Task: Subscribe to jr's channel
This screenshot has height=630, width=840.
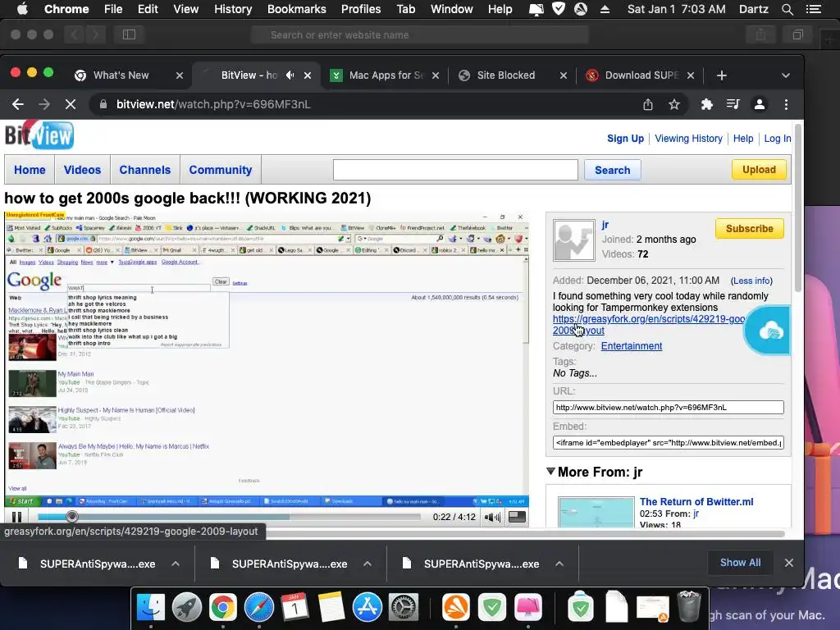Action: [x=750, y=229]
